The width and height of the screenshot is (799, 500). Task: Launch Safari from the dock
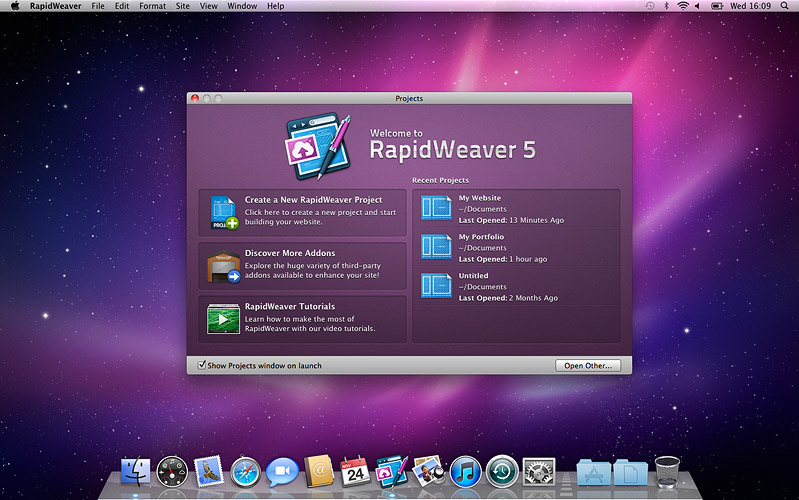[245, 471]
